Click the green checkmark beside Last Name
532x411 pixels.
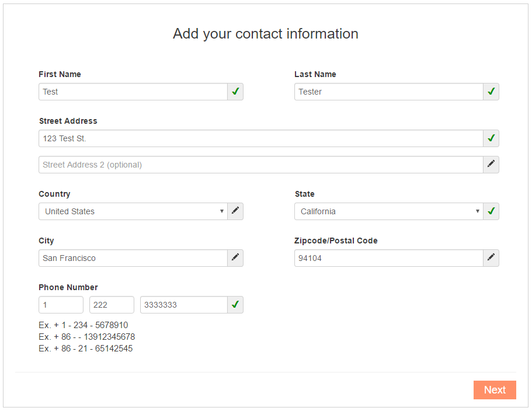491,92
